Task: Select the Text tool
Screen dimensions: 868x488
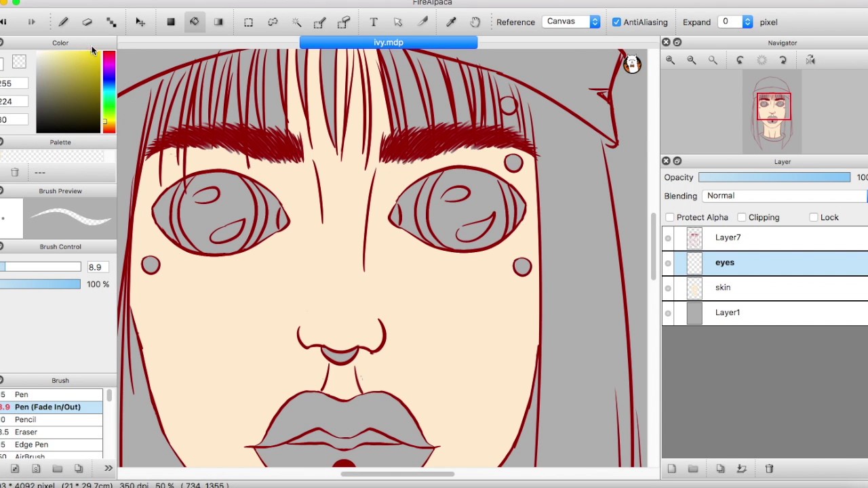Action: 374,22
